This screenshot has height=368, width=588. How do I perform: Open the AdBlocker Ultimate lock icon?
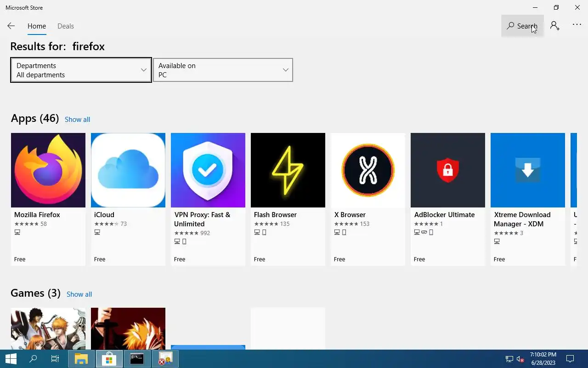tap(448, 170)
